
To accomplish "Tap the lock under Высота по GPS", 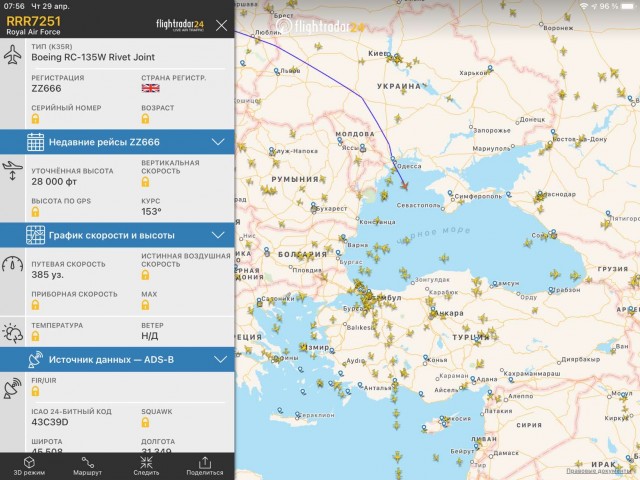I will pos(36,212).
